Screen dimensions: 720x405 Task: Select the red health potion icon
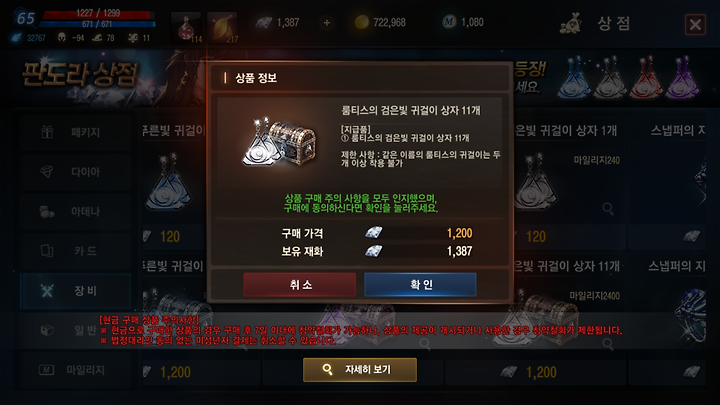tap(186, 28)
